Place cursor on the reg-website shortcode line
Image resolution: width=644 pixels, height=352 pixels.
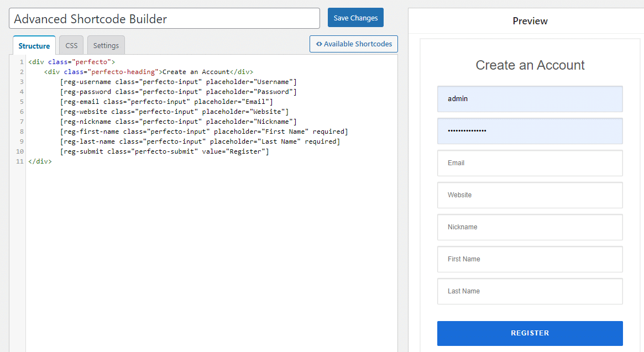pyautogui.click(x=174, y=111)
